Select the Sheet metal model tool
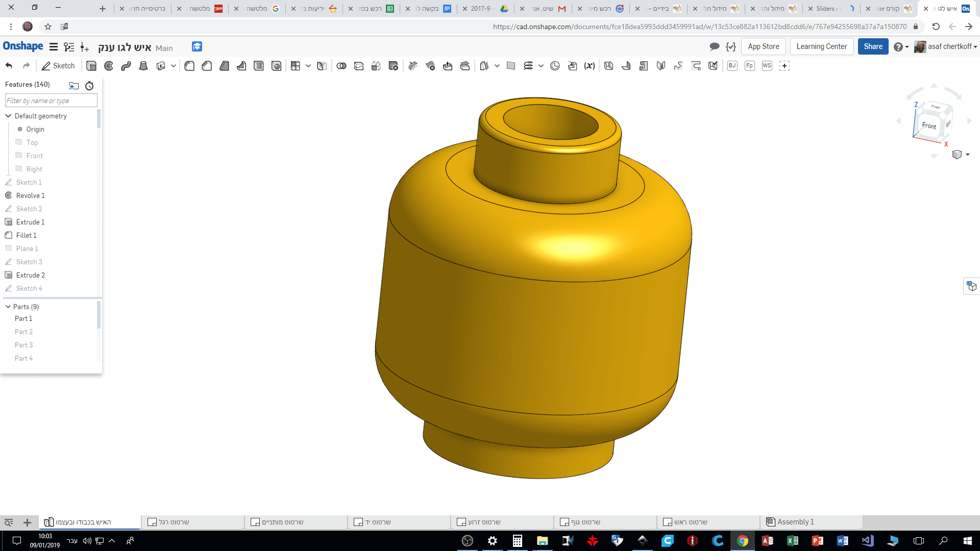980x551 pixels. pos(609,66)
